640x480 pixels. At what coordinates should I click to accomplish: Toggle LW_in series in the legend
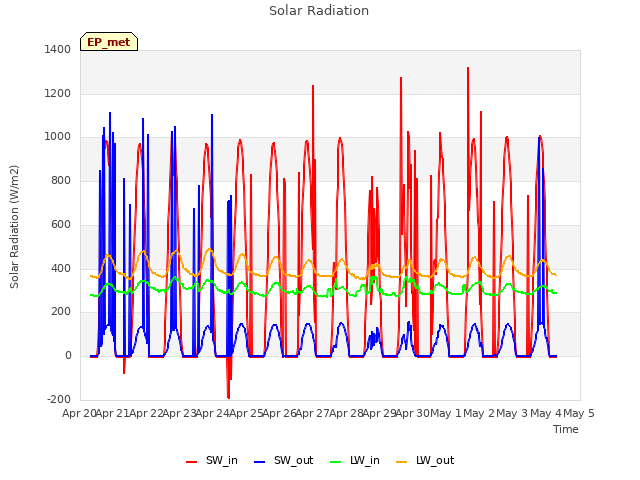click(x=355, y=460)
